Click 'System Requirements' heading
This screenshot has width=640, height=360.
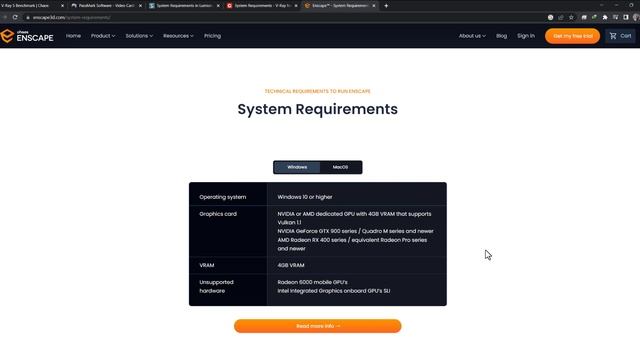pos(318,109)
